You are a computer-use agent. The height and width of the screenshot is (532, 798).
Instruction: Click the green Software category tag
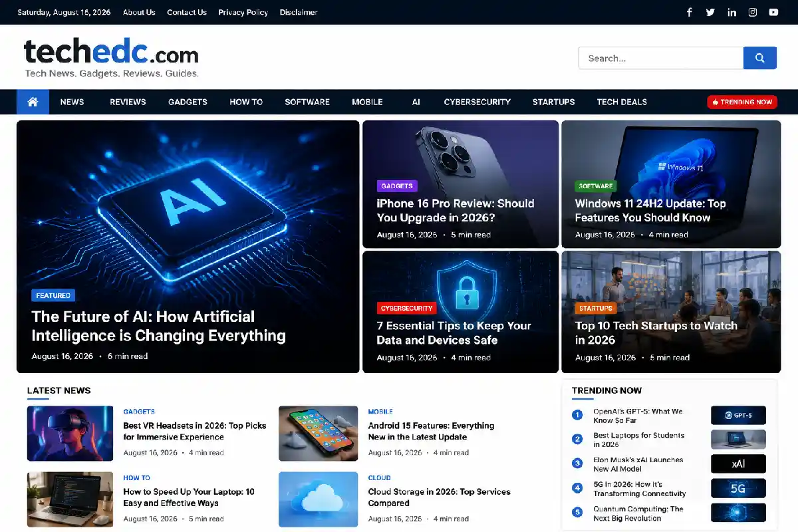596,186
